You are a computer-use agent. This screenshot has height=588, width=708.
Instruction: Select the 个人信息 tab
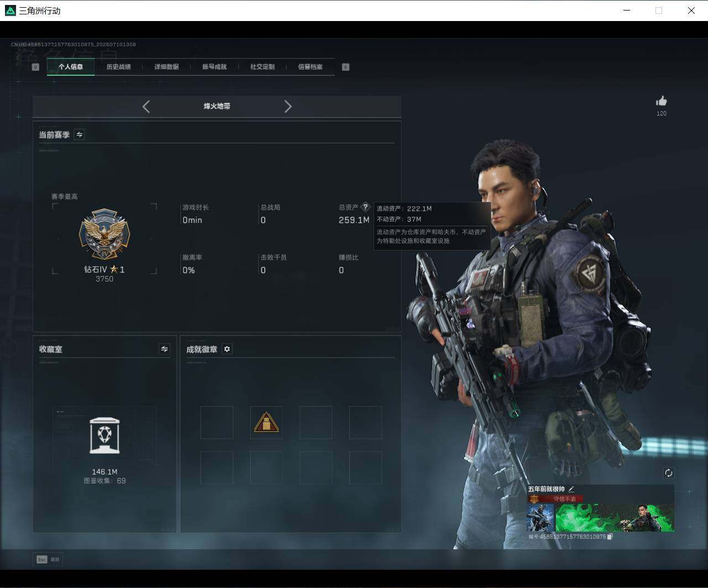71,67
